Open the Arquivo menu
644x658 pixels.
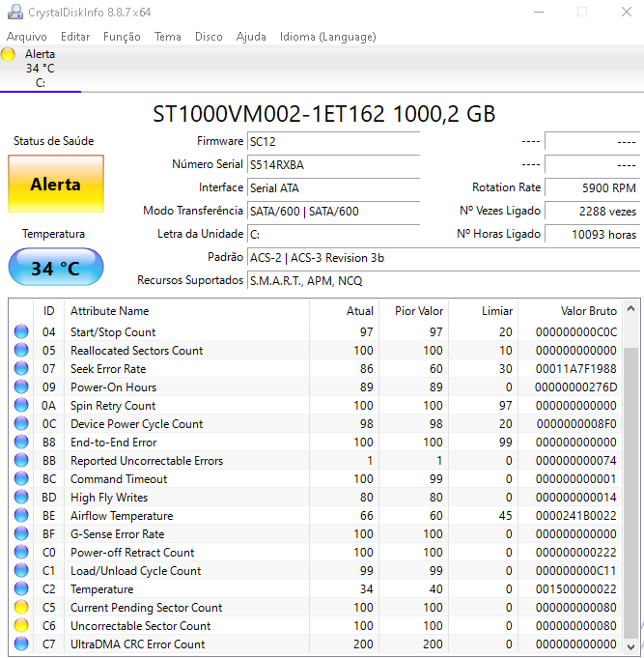coord(27,37)
